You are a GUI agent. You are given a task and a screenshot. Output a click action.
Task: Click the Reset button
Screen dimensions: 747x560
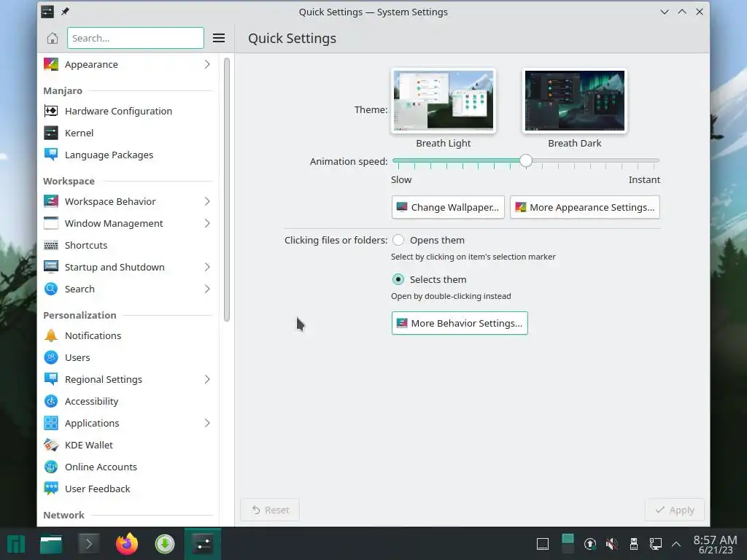click(270, 510)
